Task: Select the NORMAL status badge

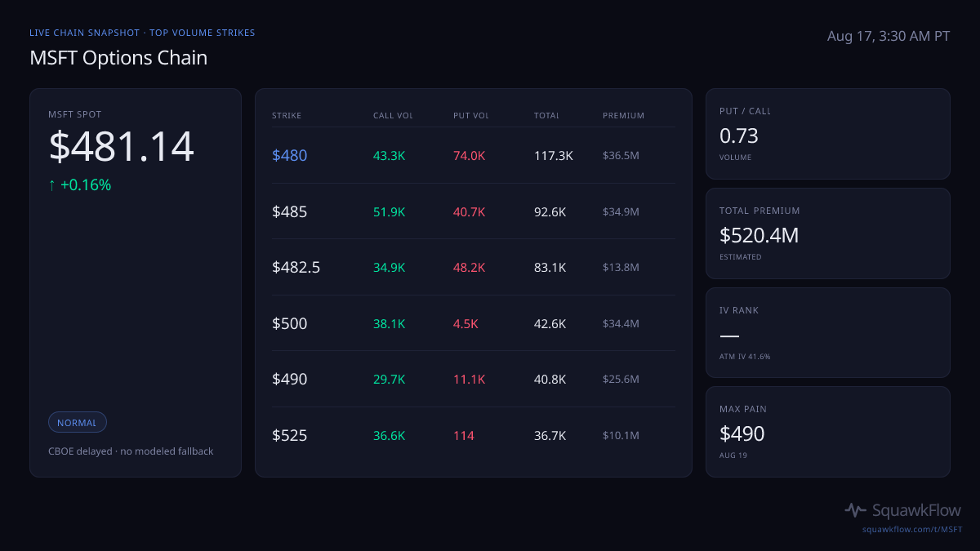Action: click(x=78, y=422)
